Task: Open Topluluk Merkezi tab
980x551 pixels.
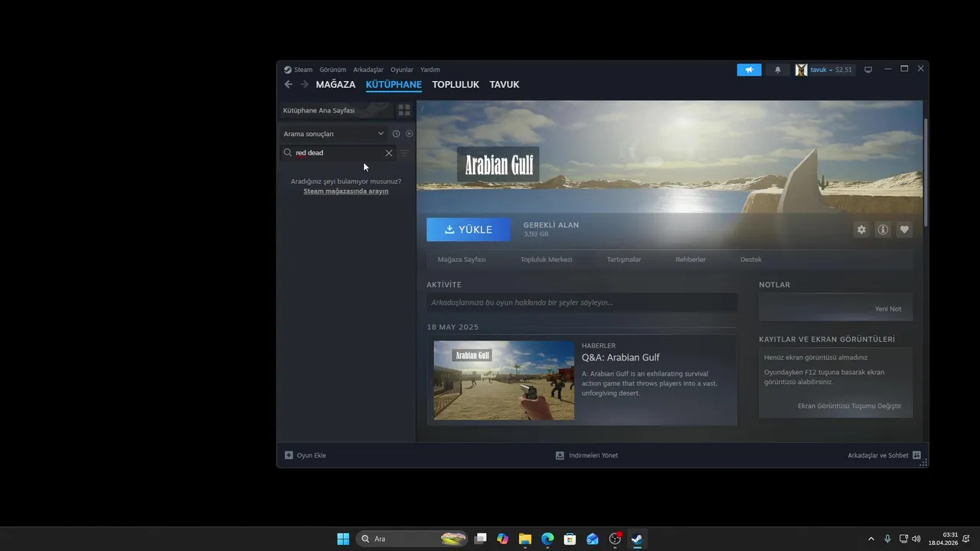Action: [x=547, y=259]
